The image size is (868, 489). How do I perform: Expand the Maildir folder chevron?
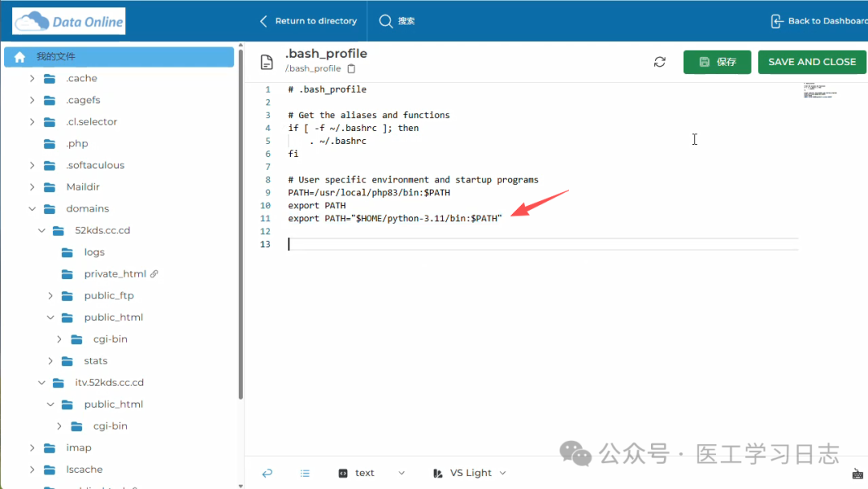(x=32, y=187)
